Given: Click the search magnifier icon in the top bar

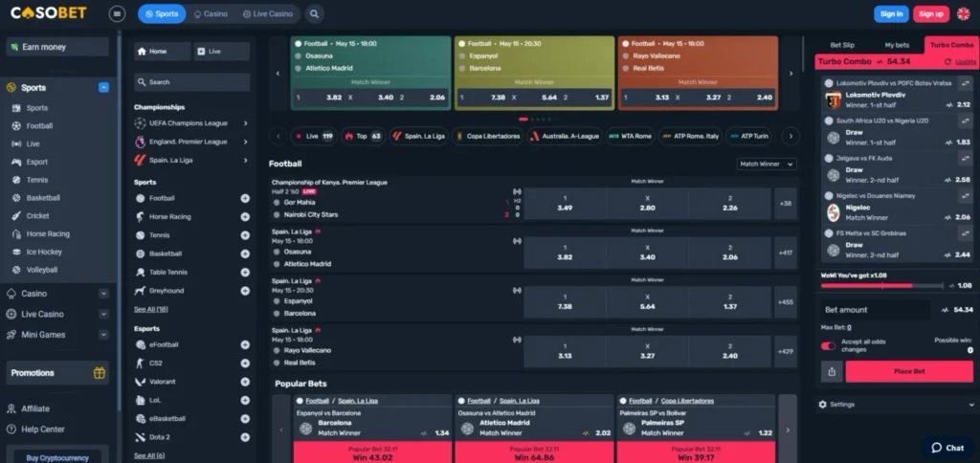Looking at the screenshot, I should pyautogui.click(x=314, y=13).
